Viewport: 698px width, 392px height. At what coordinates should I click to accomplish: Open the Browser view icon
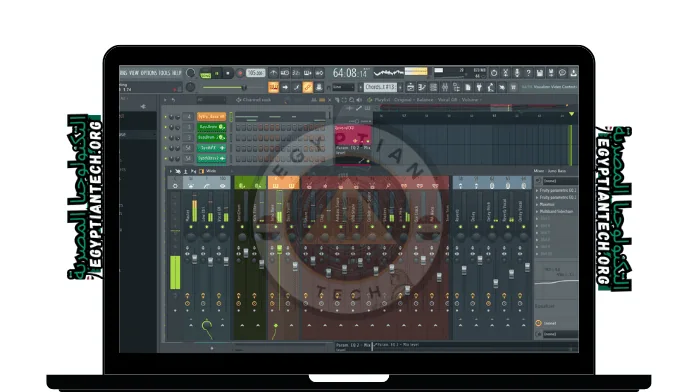[x=456, y=87]
